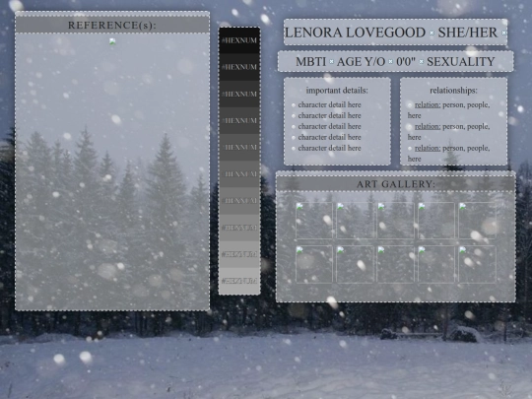Select the lightest bottom #HEXNUM swatch
The height and width of the screenshot is (399, 532).
[x=239, y=281]
